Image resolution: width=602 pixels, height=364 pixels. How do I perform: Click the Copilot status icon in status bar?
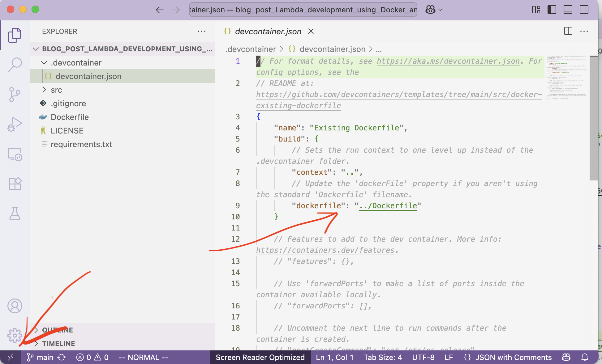click(566, 358)
